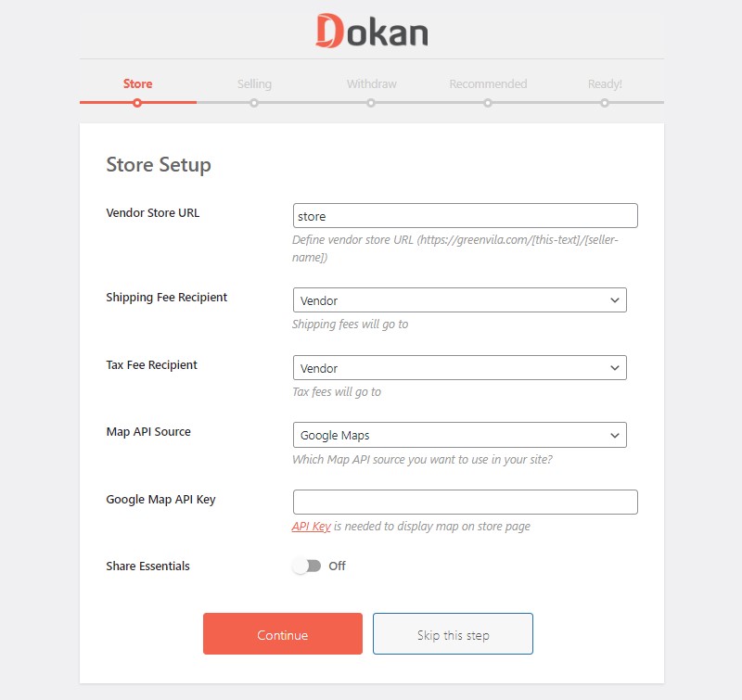Screen dimensions: 742x700
Task: Select the Store step tab
Action: coord(137,83)
